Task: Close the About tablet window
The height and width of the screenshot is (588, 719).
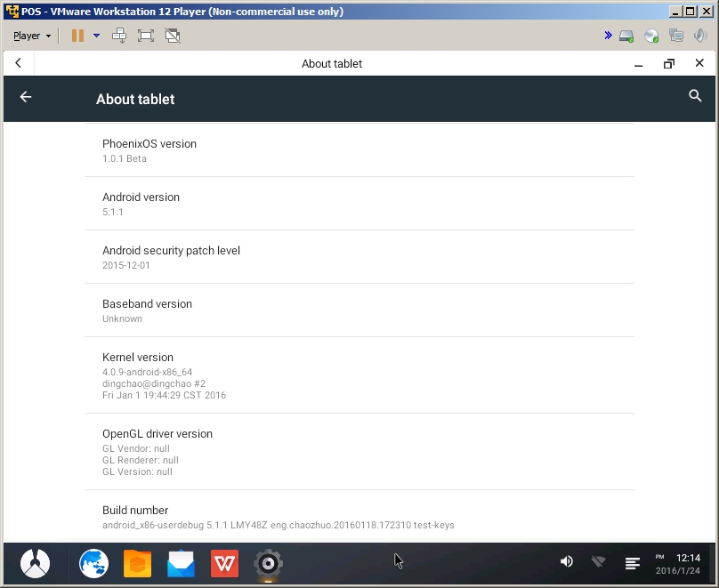Action: point(699,63)
